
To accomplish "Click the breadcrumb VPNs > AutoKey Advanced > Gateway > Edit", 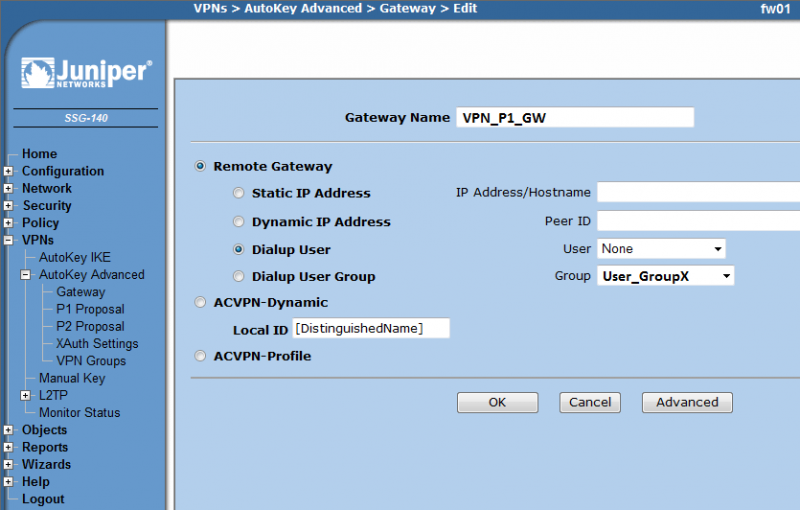I will click(335, 8).
